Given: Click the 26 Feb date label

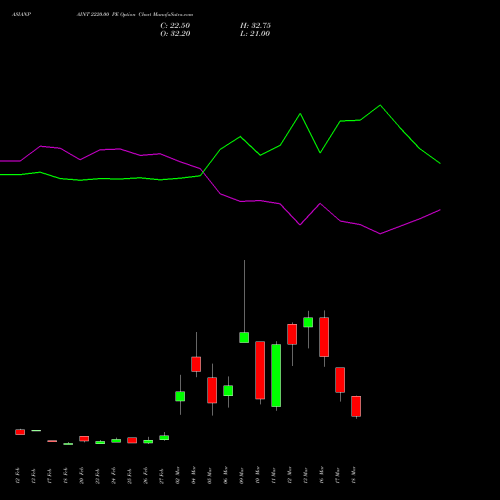Looking at the screenshot, I should [146, 475].
